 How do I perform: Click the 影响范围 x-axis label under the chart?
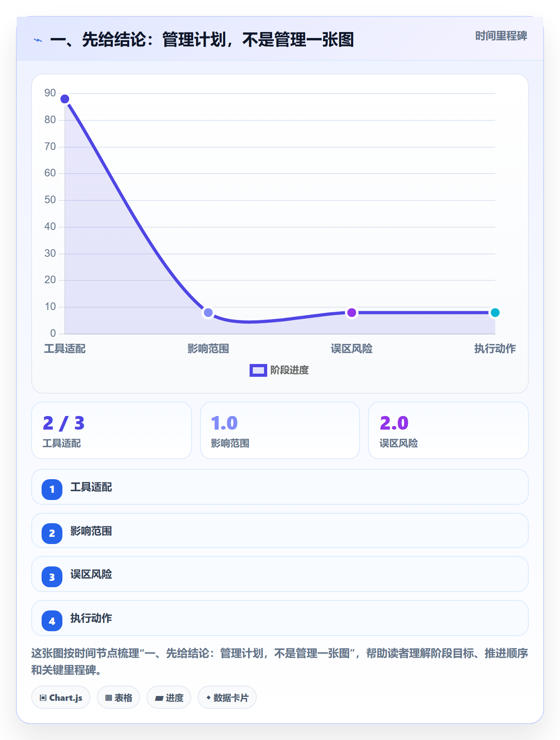point(208,349)
